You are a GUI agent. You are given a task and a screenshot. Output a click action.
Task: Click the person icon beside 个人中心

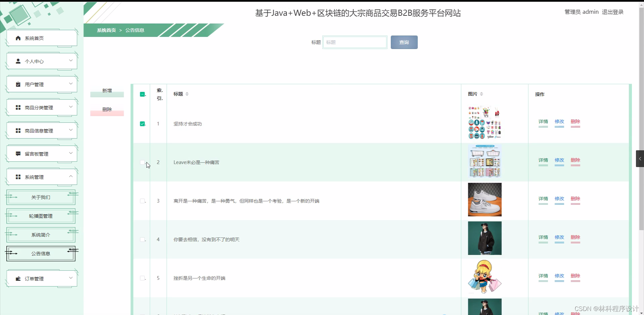point(18,61)
